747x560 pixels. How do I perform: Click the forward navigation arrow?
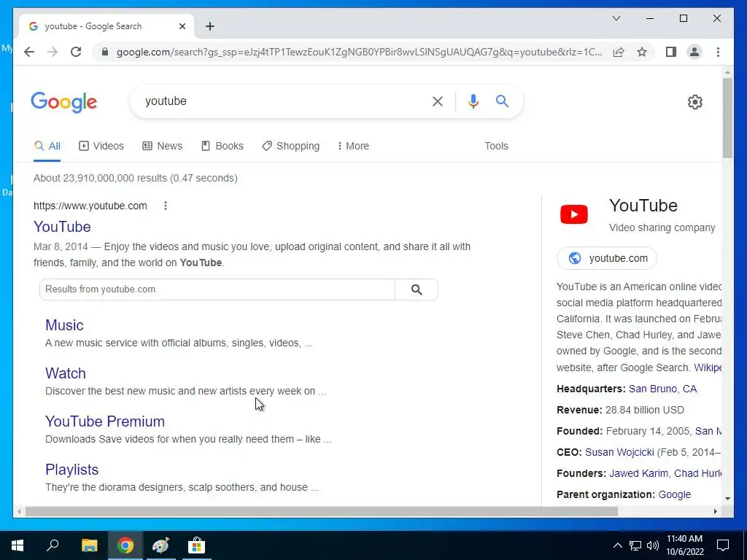(53, 52)
